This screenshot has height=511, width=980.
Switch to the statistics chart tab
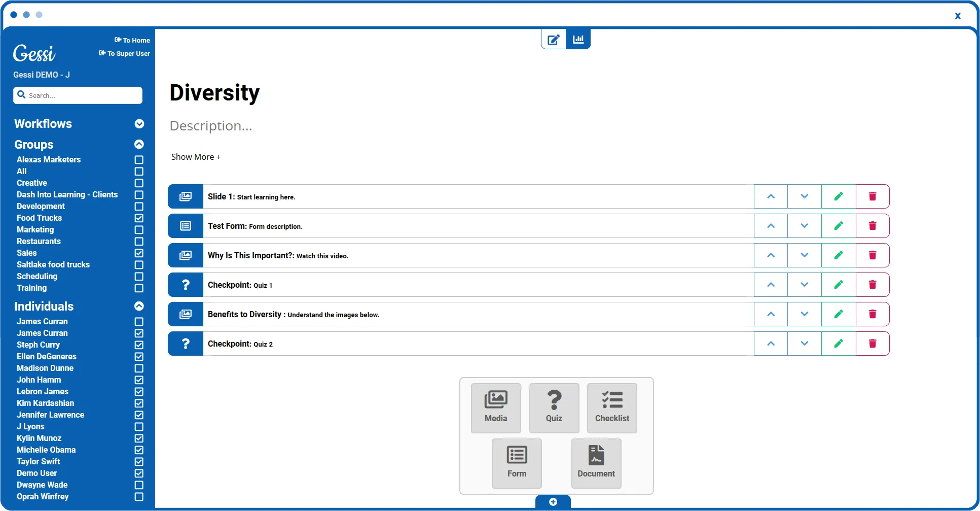coord(578,39)
